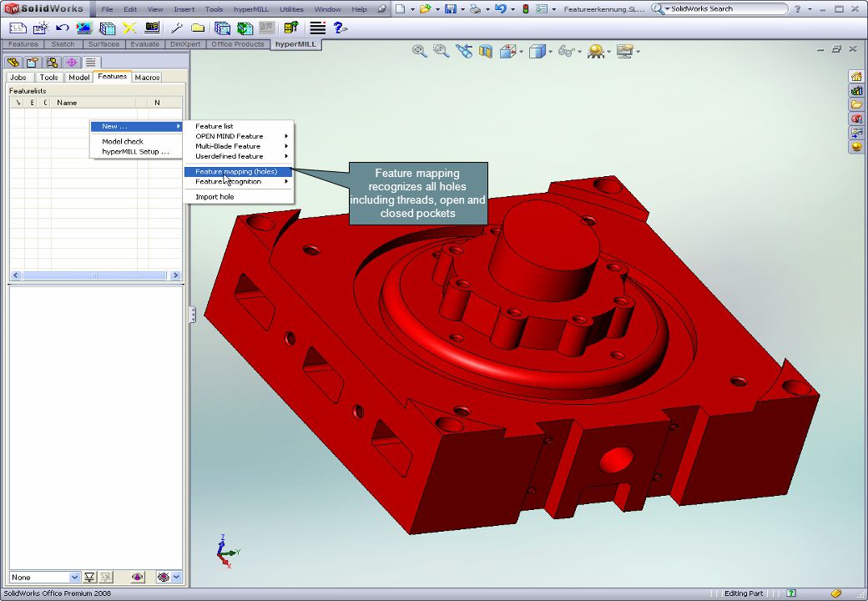Select the Office Products command tab

tap(238, 44)
